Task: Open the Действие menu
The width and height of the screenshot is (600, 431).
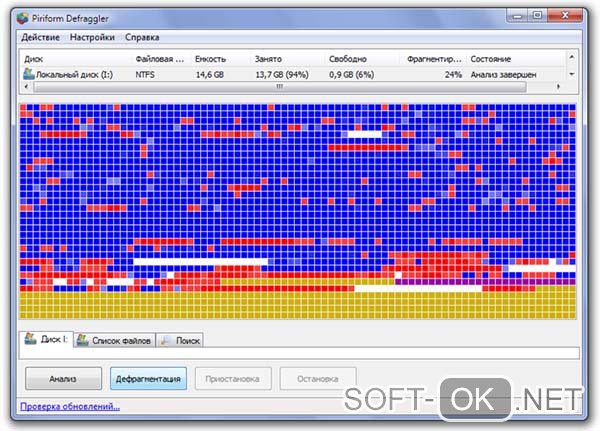Action: [x=41, y=38]
